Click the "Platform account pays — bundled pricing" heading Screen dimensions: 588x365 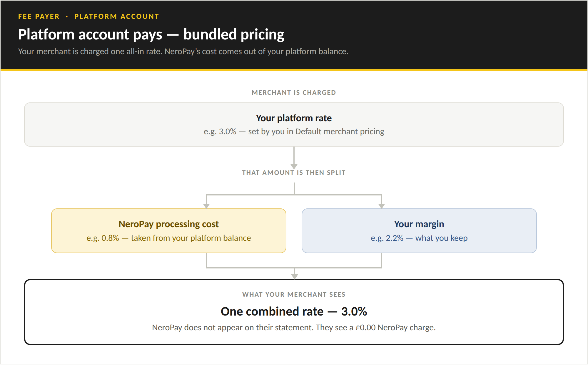[x=151, y=34]
